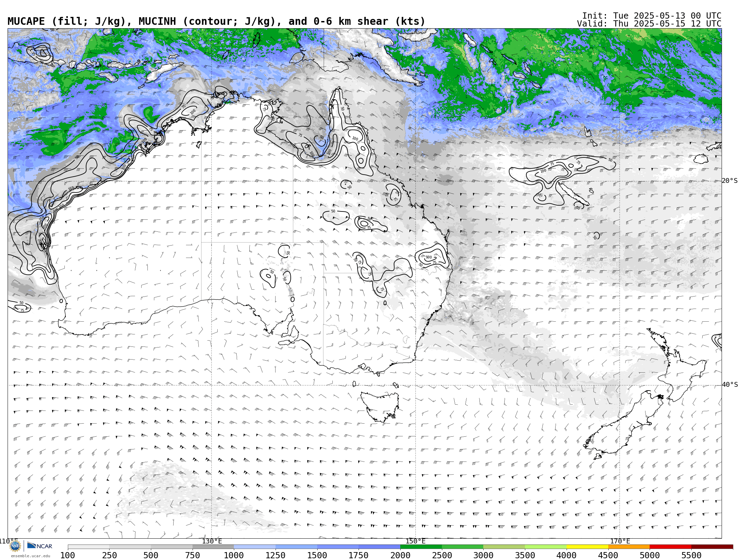Pick the light gray 100–250 colorbar swatch
The image size is (744, 560).
[x=89, y=547]
